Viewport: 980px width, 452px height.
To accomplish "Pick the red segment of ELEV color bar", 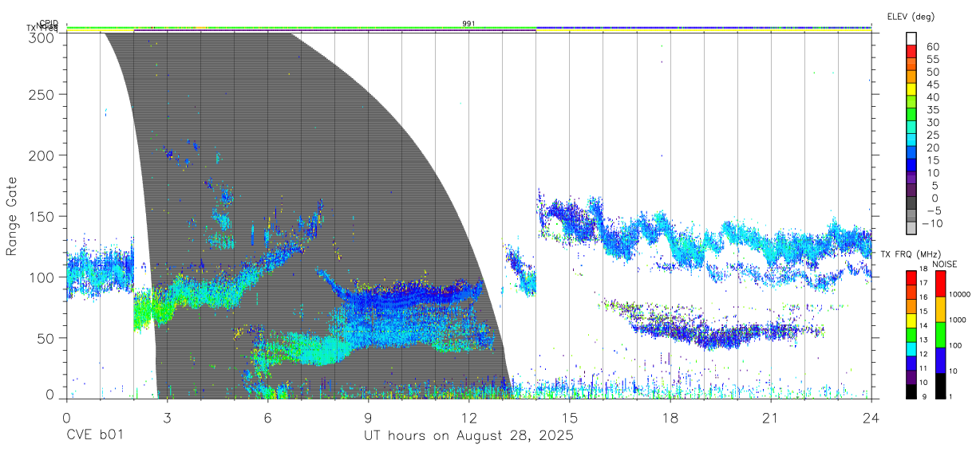I will [912, 52].
